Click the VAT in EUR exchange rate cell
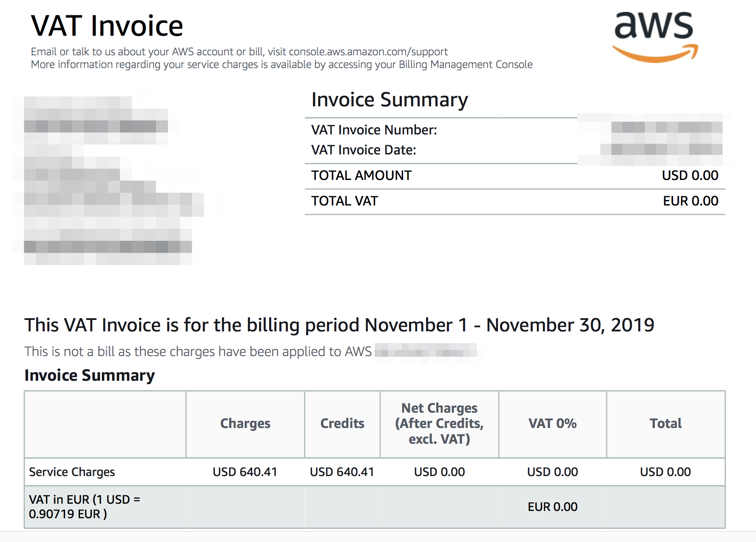 click(x=84, y=507)
